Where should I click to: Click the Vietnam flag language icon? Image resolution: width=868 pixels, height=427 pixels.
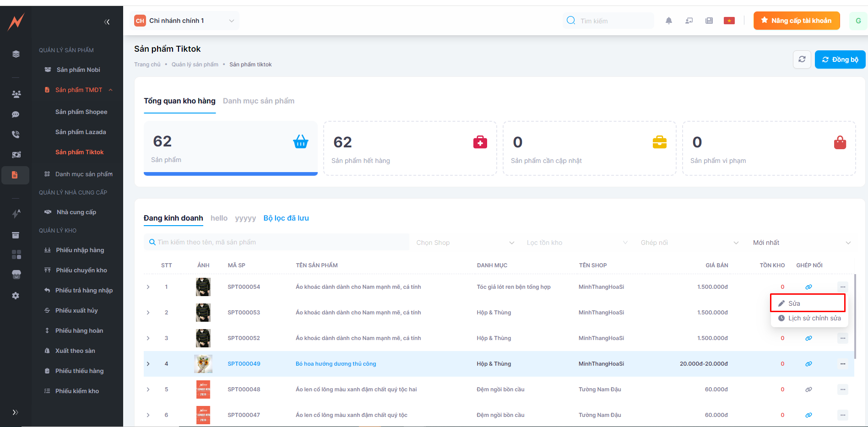click(x=729, y=21)
